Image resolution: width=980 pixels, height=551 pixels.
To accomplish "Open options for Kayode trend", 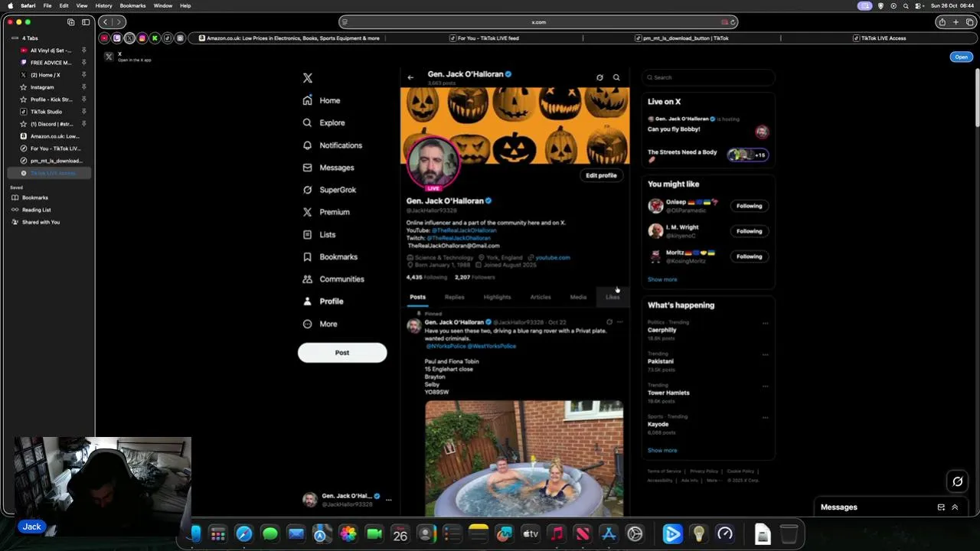I will coord(765,418).
